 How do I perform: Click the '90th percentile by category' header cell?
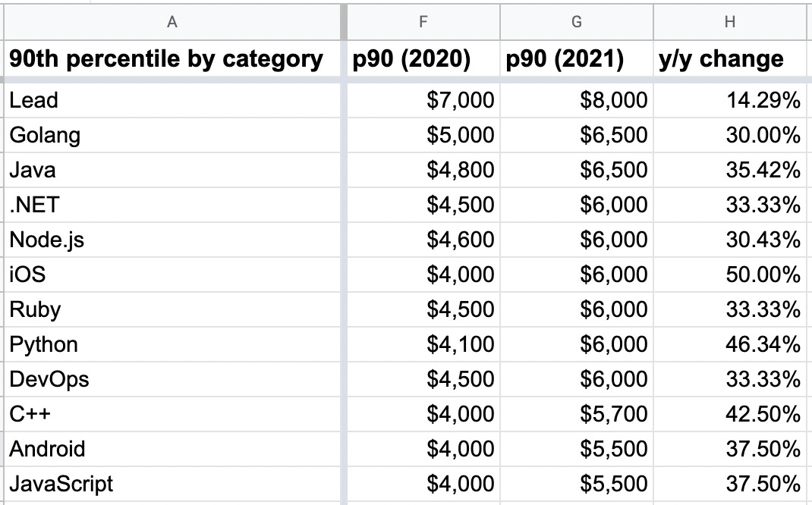167,58
